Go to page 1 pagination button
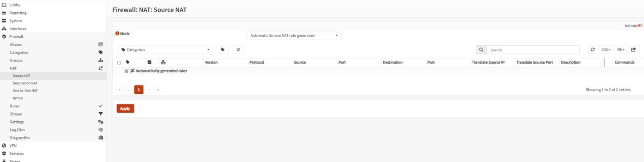Viewport: 644px width, 162px height. (x=139, y=89)
